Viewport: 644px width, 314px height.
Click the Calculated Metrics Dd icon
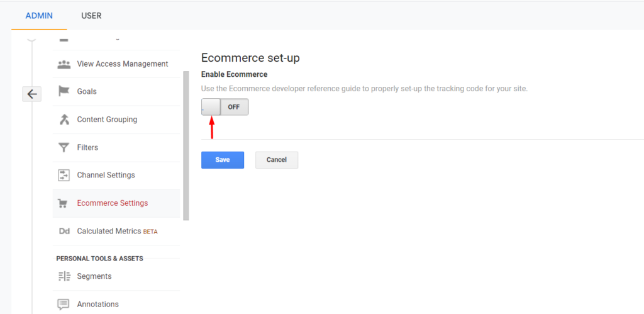tap(64, 231)
